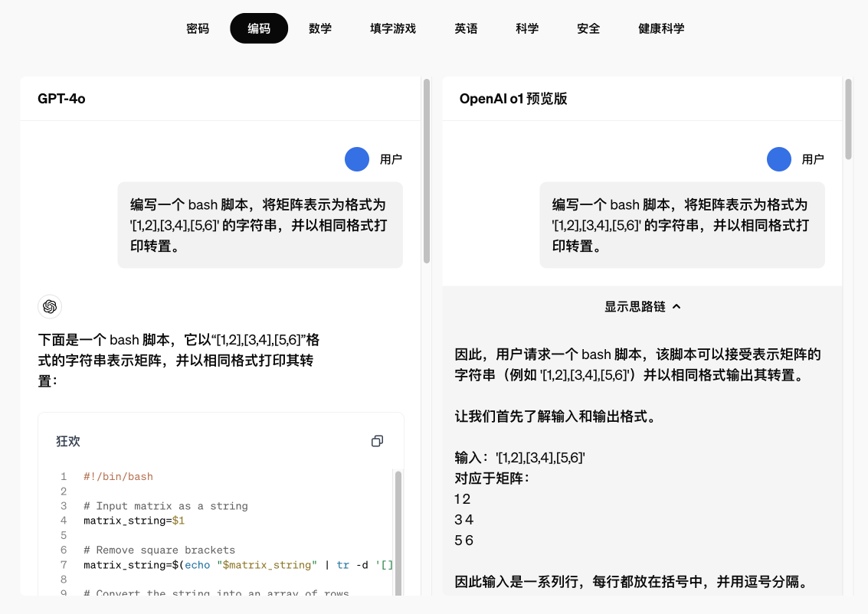Select the 安全 tab
The image size is (868, 614).
[x=588, y=28]
